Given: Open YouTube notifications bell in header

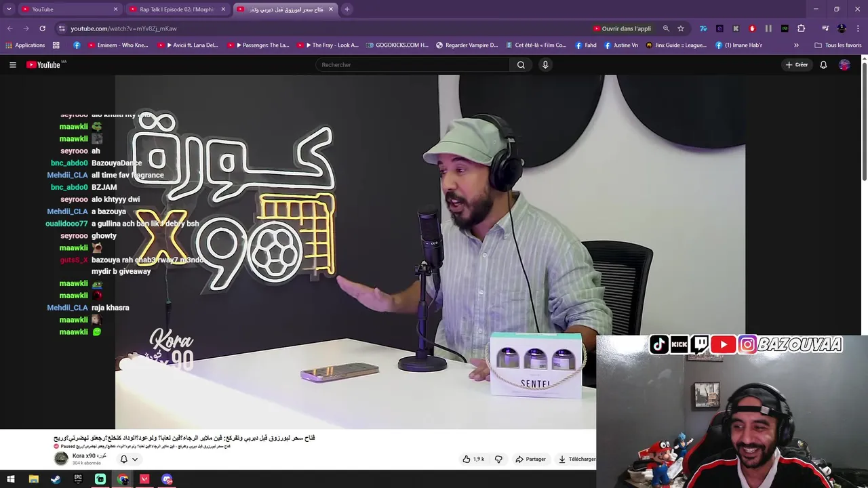Looking at the screenshot, I should (x=823, y=64).
